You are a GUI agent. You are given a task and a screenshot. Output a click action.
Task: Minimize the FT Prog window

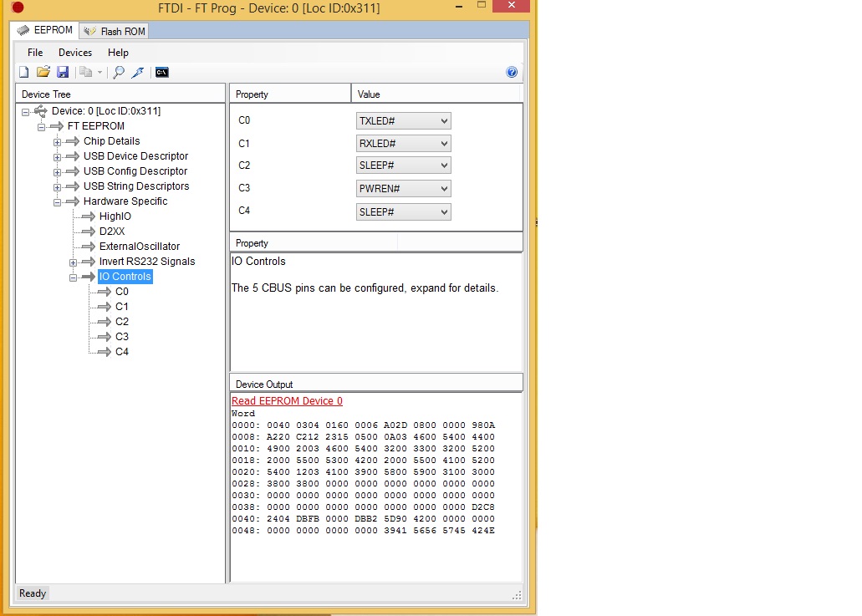tap(459, 6)
